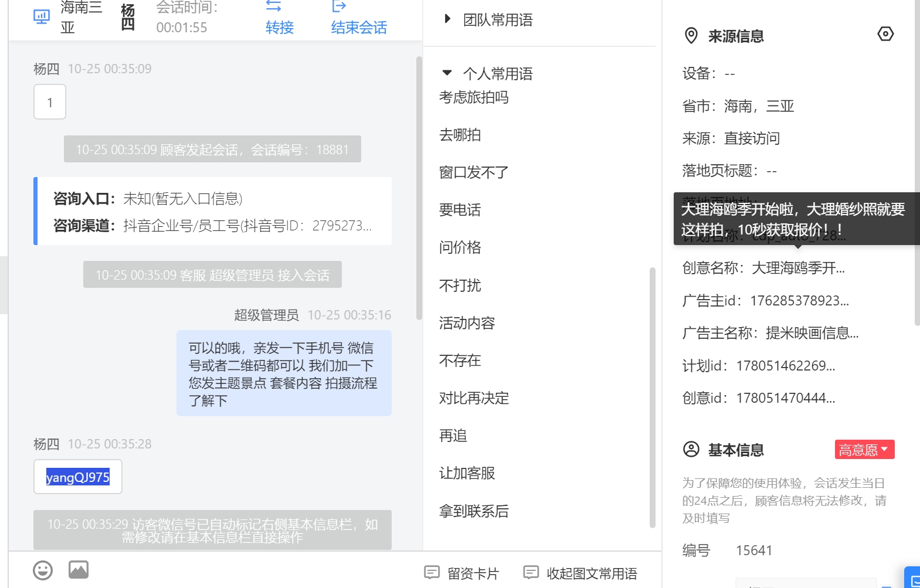This screenshot has width=920, height=588.
Task: Click the 广告主名称 value 提米映画信息...
Action: pos(812,333)
